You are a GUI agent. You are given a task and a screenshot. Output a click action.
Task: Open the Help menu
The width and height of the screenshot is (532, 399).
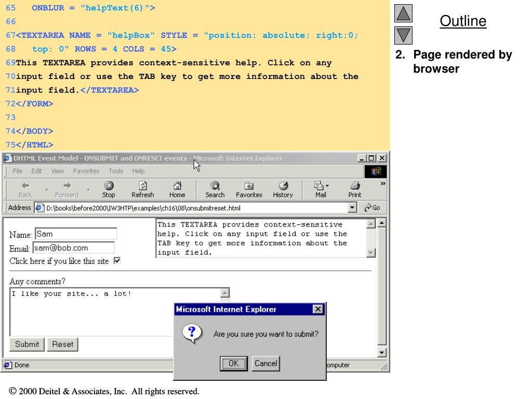click(138, 171)
